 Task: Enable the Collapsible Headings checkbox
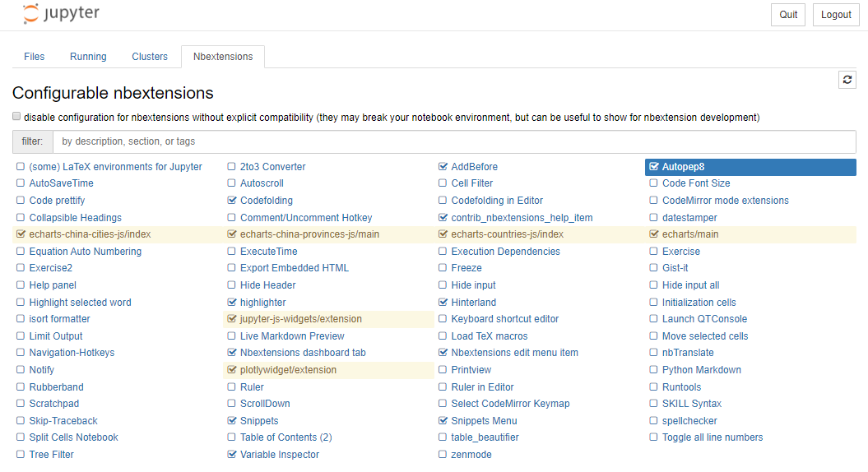tap(21, 217)
